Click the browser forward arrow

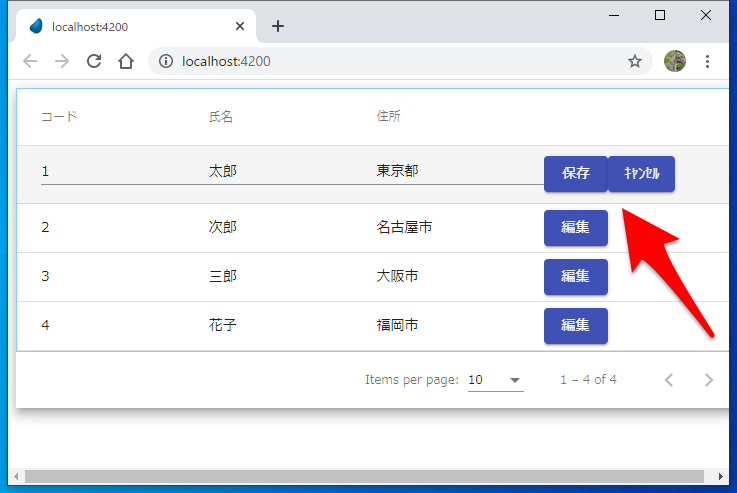pyautogui.click(x=62, y=61)
